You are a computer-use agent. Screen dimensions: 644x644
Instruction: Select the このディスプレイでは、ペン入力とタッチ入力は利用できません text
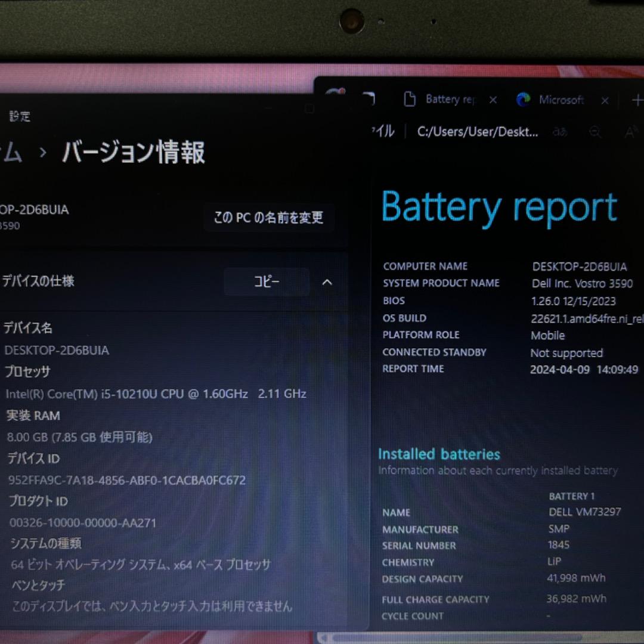click(153, 606)
